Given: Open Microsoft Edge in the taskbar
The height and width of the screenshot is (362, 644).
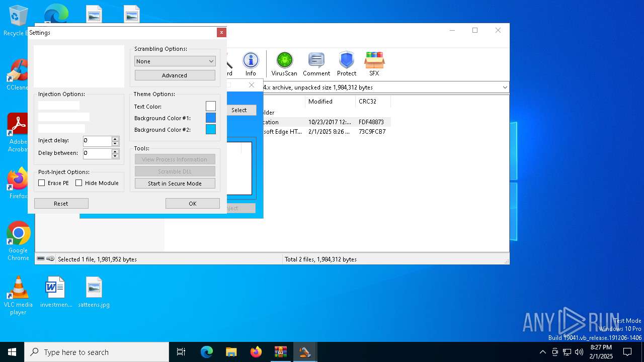Looking at the screenshot, I should [207, 352].
